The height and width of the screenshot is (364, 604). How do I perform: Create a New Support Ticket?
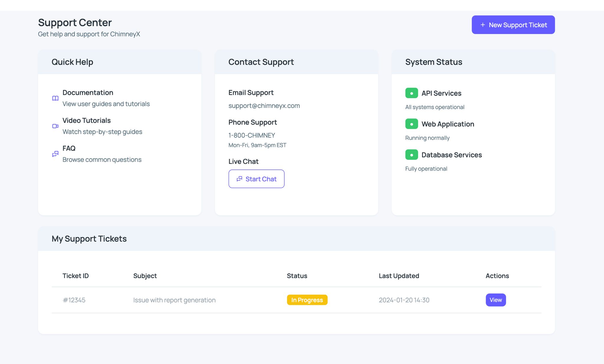pyautogui.click(x=513, y=25)
